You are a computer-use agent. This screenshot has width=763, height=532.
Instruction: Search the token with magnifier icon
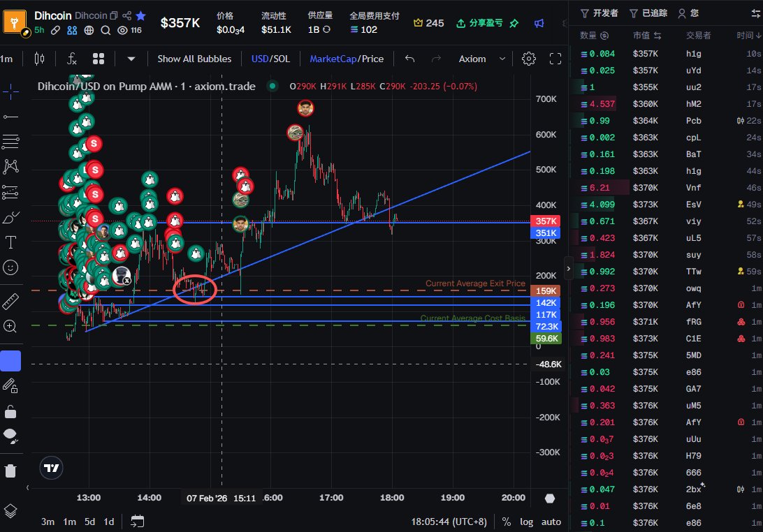click(x=105, y=30)
